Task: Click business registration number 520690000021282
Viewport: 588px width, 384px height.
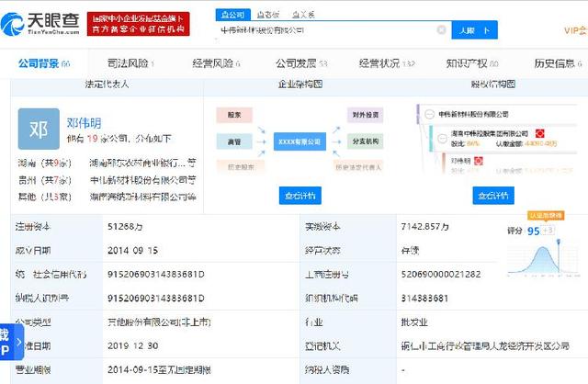Action: coord(441,274)
